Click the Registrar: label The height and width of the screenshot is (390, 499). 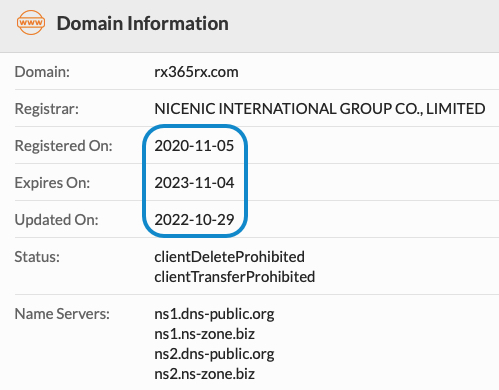click(47, 109)
